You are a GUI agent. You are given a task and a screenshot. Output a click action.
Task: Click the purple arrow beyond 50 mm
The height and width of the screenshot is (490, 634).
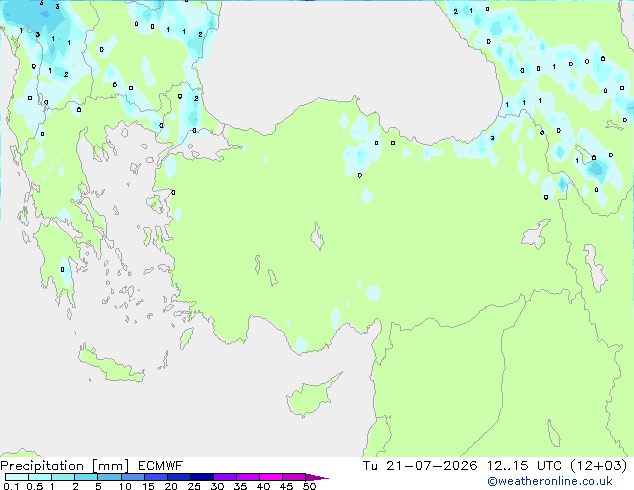point(317,477)
